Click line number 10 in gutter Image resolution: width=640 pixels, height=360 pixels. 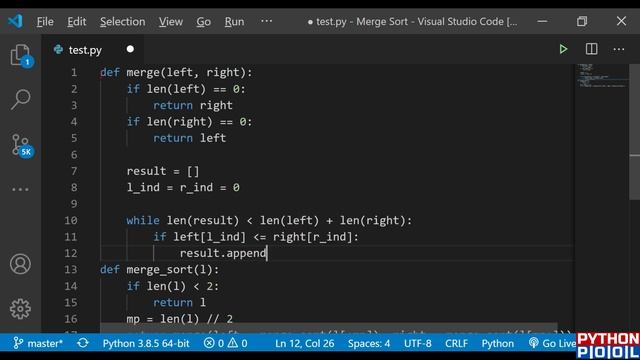(x=71, y=220)
